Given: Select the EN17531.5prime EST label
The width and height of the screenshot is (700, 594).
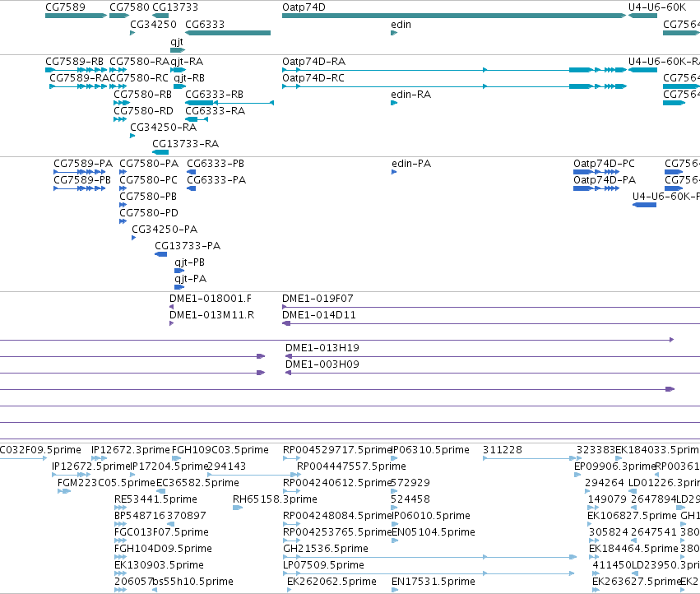Looking at the screenshot, I should [433, 582].
